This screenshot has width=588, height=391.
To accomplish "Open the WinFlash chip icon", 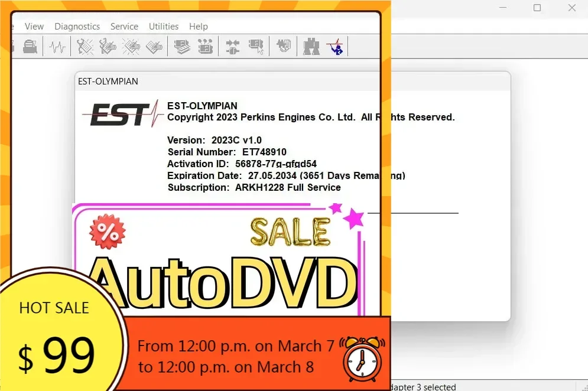I will pos(284,47).
